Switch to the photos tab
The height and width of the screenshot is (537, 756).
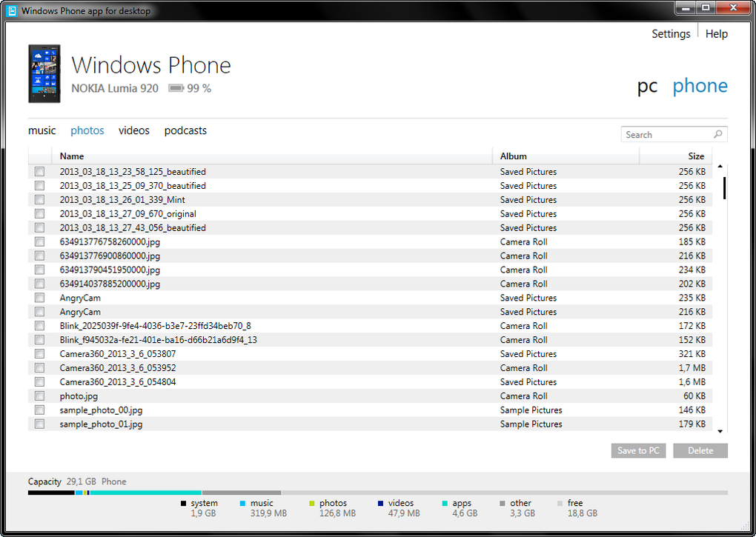tap(87, 130)
